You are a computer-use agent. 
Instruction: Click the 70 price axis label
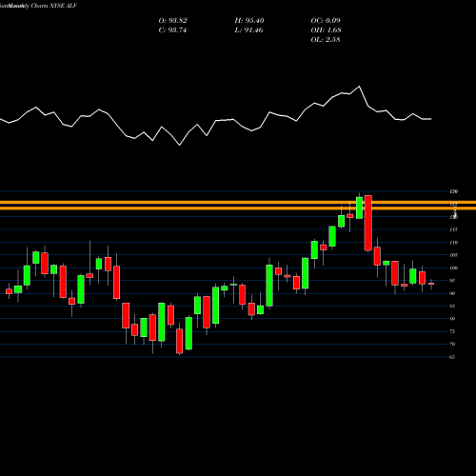(x=453, y=344)
